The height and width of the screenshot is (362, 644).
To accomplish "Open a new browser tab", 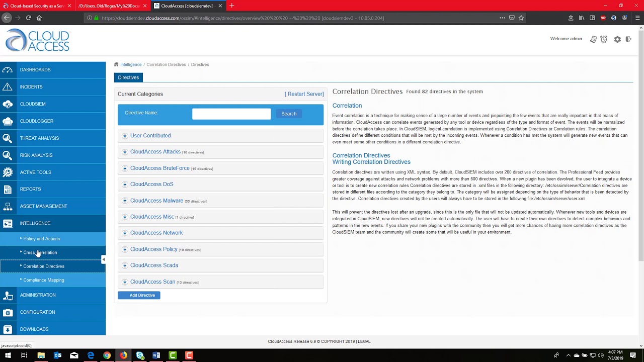I will [x=231, y=6].
